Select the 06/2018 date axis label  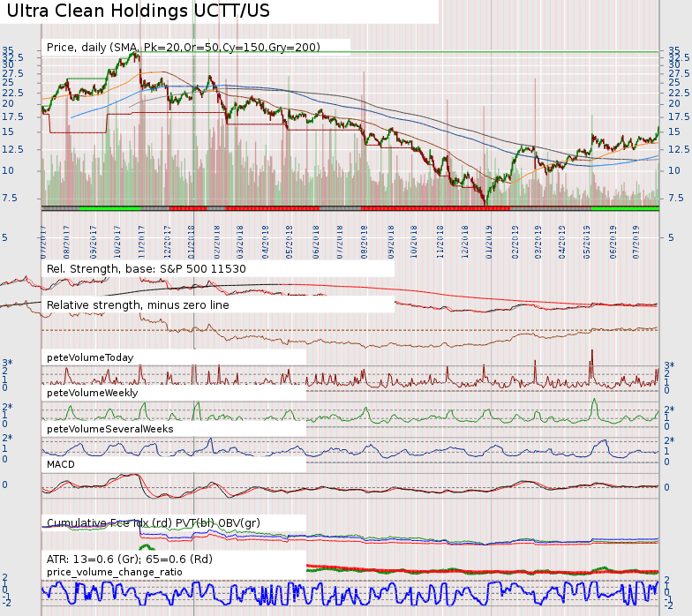[x=316, y=242]
